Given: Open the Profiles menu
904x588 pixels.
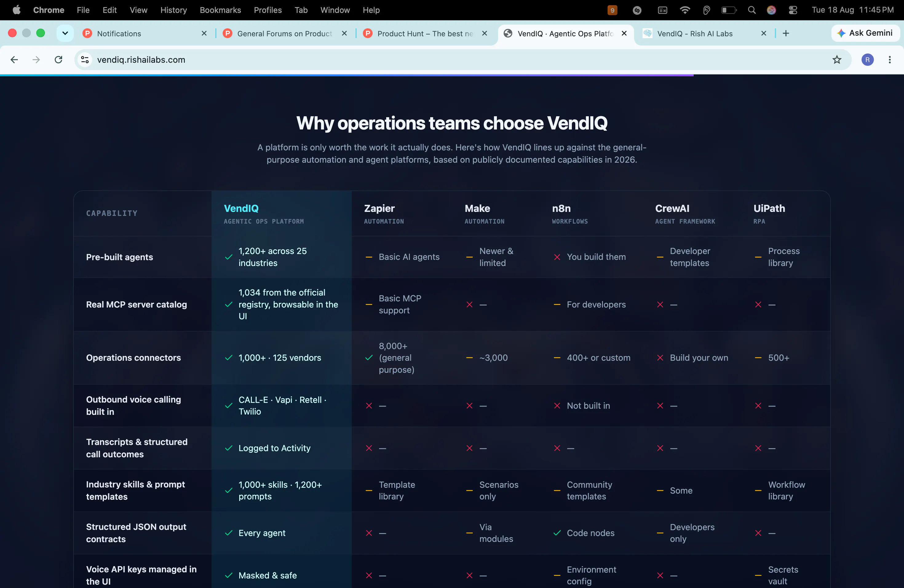Looking at the screenshot, I should 268,10.
